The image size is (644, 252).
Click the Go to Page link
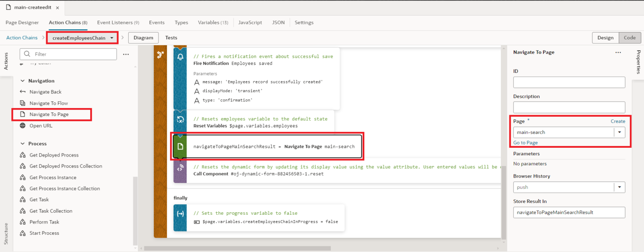coord(525,143)
